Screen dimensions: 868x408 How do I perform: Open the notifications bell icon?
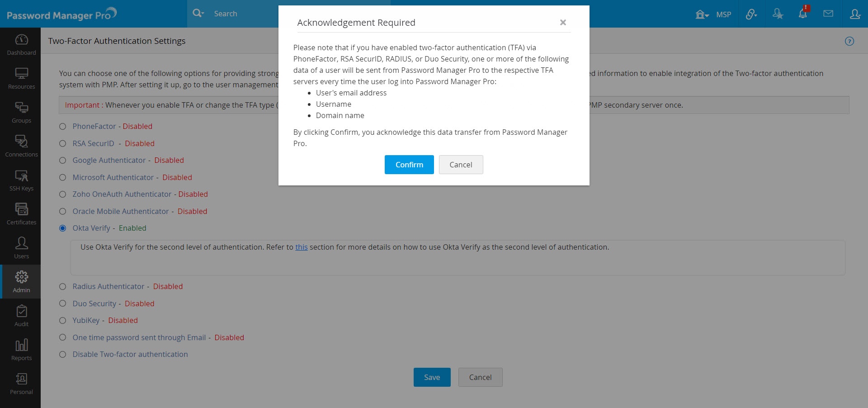802,14
